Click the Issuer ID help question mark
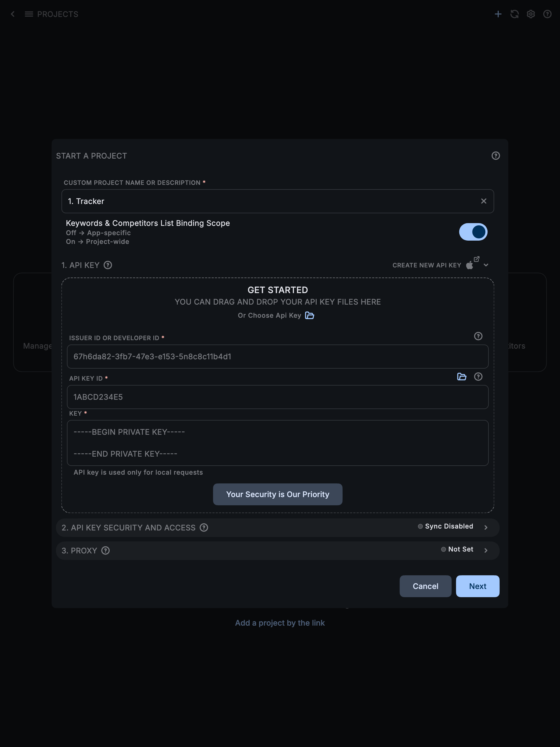 478,336
